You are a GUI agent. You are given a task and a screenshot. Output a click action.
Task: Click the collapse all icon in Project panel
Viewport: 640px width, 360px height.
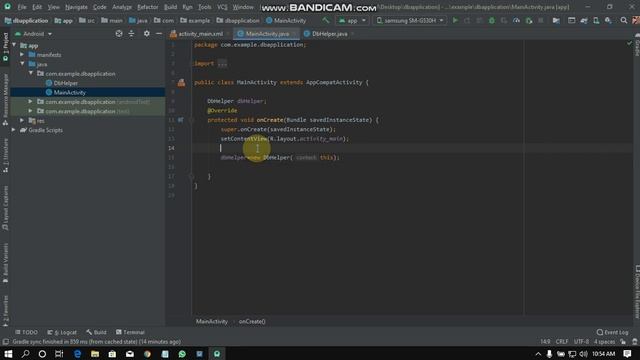[x=131, y=34]
